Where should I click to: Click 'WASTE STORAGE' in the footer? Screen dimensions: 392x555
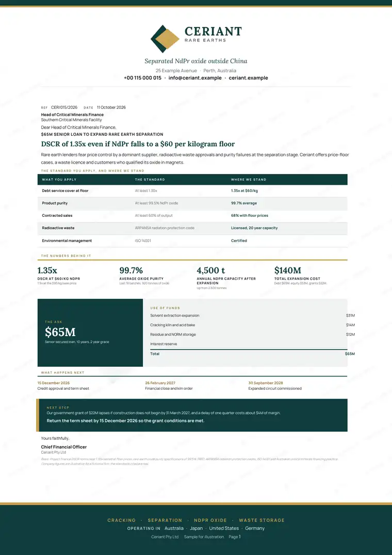(262, 520)
